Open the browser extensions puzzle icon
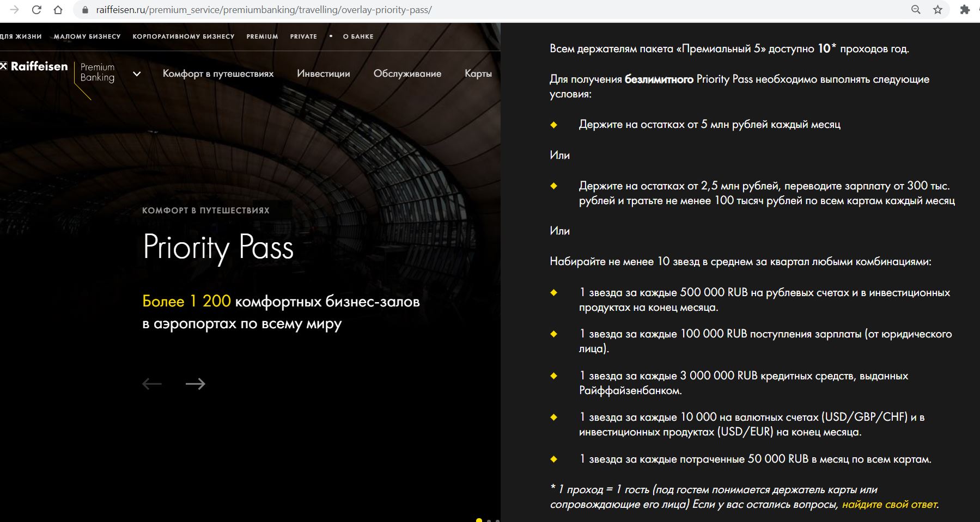The image size is (980, 522). coord(965,10)
